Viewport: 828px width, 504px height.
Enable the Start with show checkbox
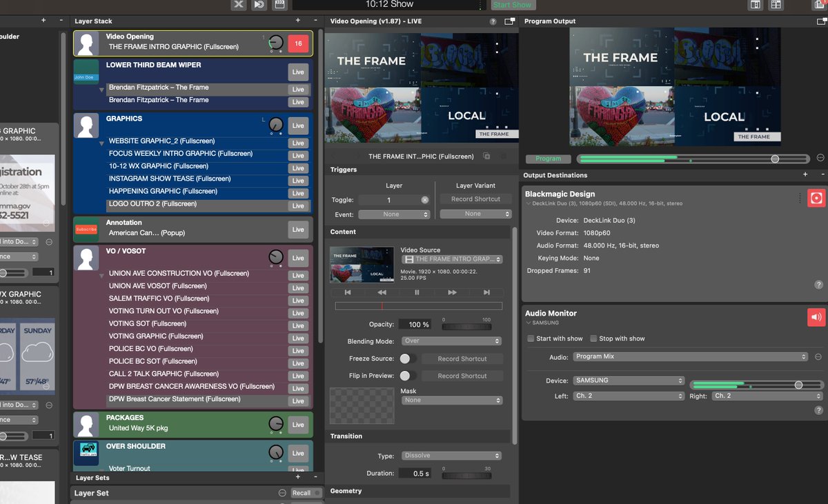click(531, 339)
